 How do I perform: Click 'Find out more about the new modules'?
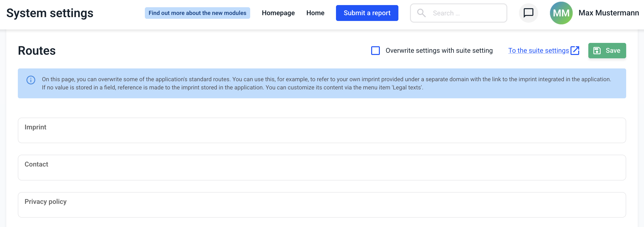pos(197,13)
